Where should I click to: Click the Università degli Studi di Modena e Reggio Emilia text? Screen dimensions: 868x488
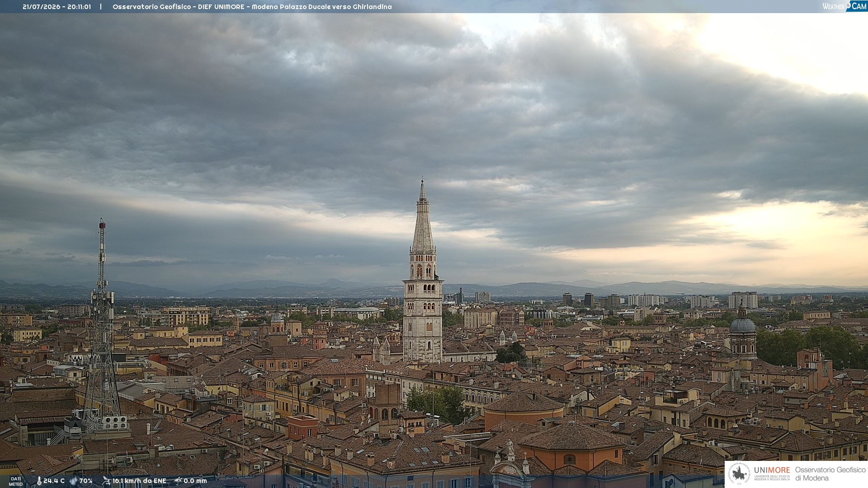pyautogui.click(x=772, y=478)
